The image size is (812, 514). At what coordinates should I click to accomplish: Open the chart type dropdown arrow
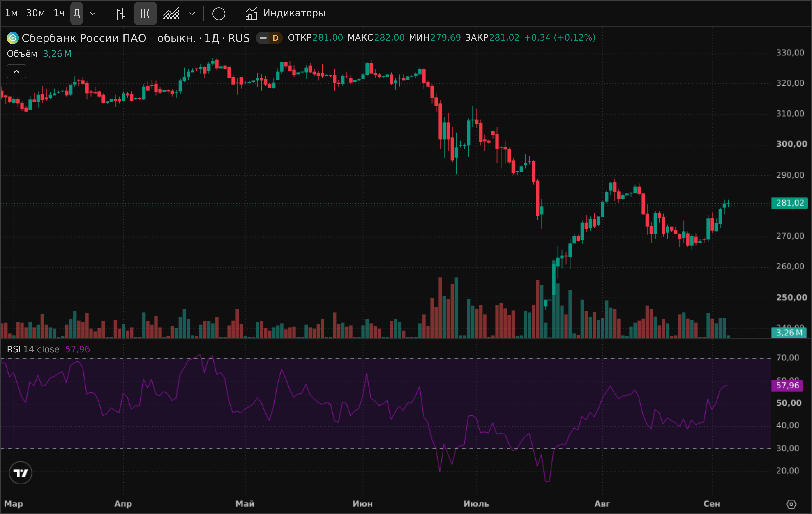192,14
